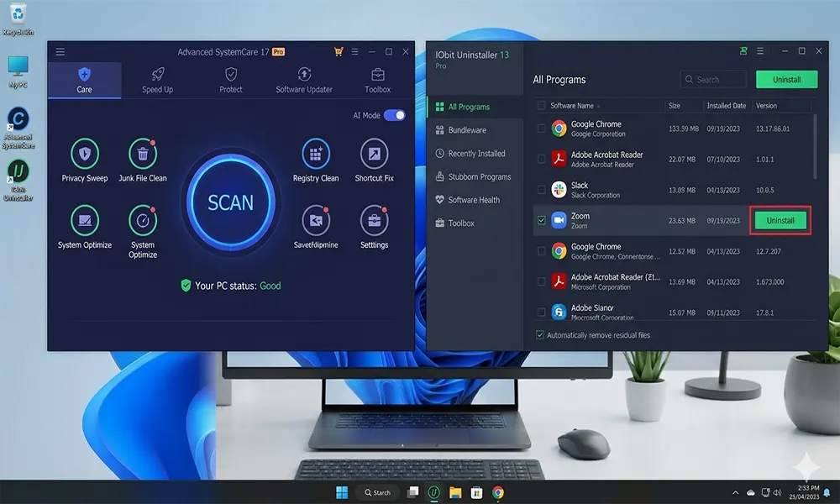Open the hamburger menu left of SystemCare title
Viewport: 840px width, 504px height.
point(60,52)
